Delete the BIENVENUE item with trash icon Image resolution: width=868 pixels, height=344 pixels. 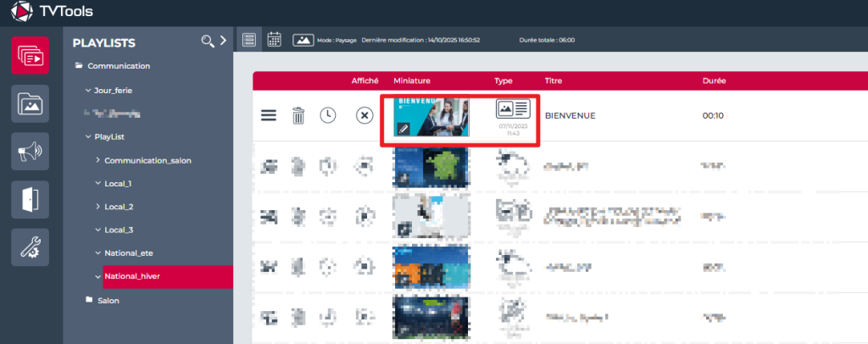tap(298, 116)
